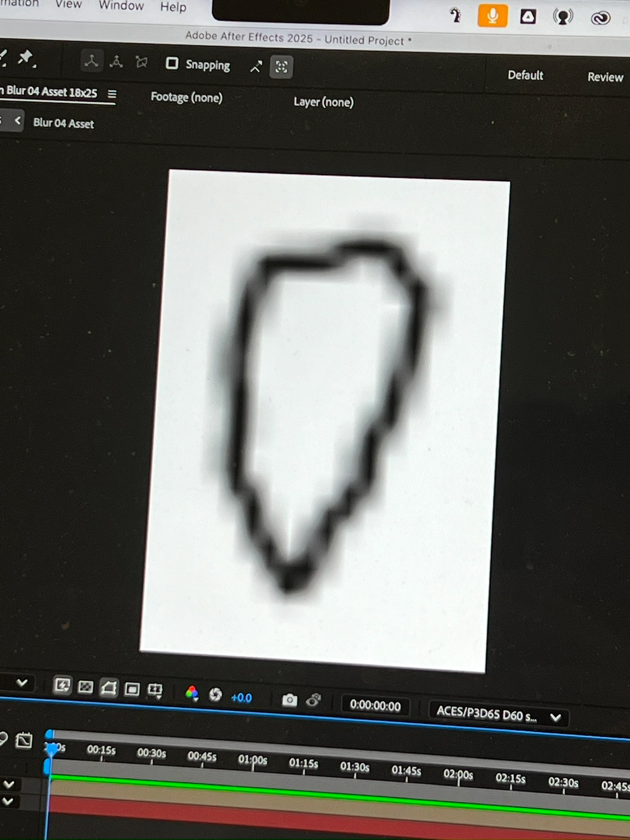Open grid and guide options
630x840 pixels.
(x=155, y=690)
